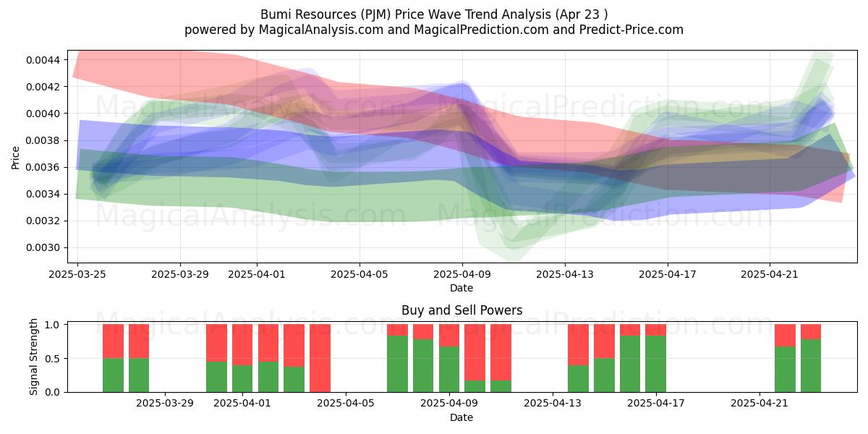Click the last bar on the right of bar chart
Viewport: 868px width, 434px height.
[x=811, y=358]
